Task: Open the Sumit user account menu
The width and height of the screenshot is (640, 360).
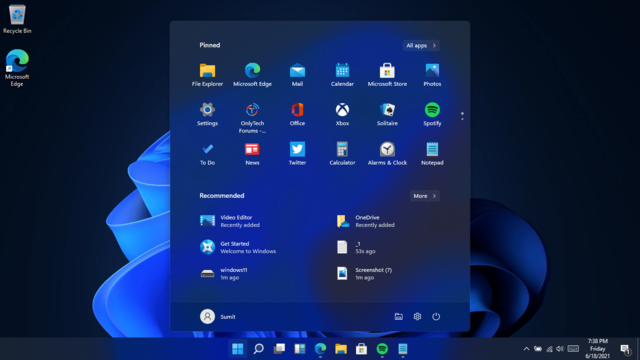Action: (218, 316)
